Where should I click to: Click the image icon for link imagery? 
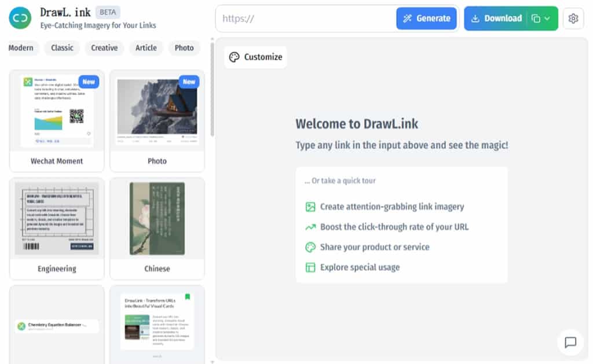coord(310,207)
